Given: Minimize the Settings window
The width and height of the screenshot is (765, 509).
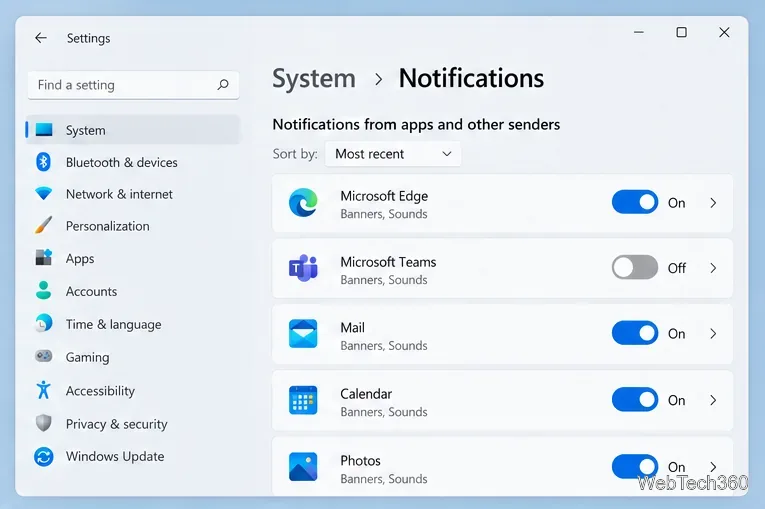Looking at the screenshot, I should point(639,32).
